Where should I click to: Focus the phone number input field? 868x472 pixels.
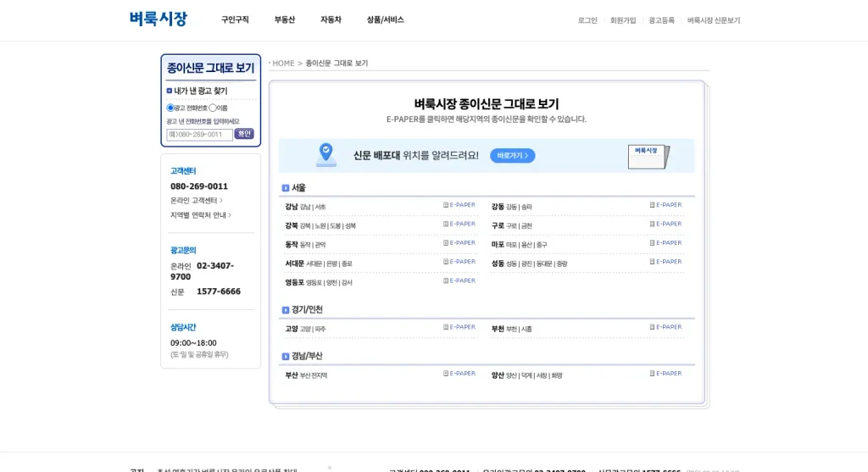point(199,135)
